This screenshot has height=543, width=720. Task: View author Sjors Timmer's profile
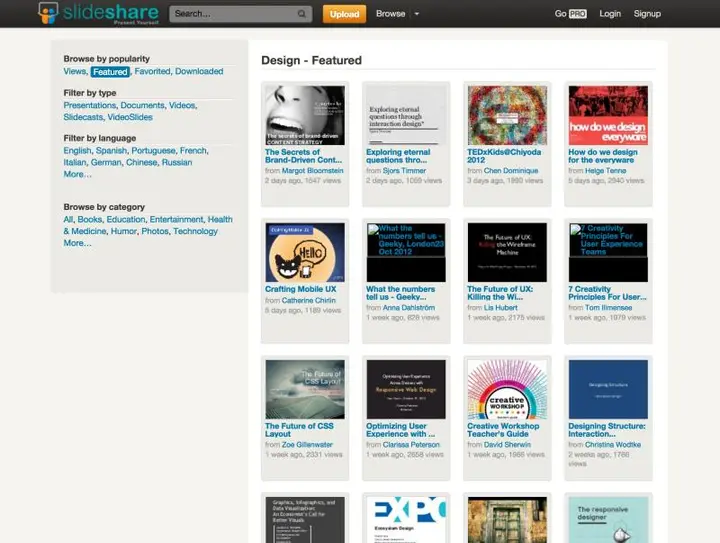(404, 171)
